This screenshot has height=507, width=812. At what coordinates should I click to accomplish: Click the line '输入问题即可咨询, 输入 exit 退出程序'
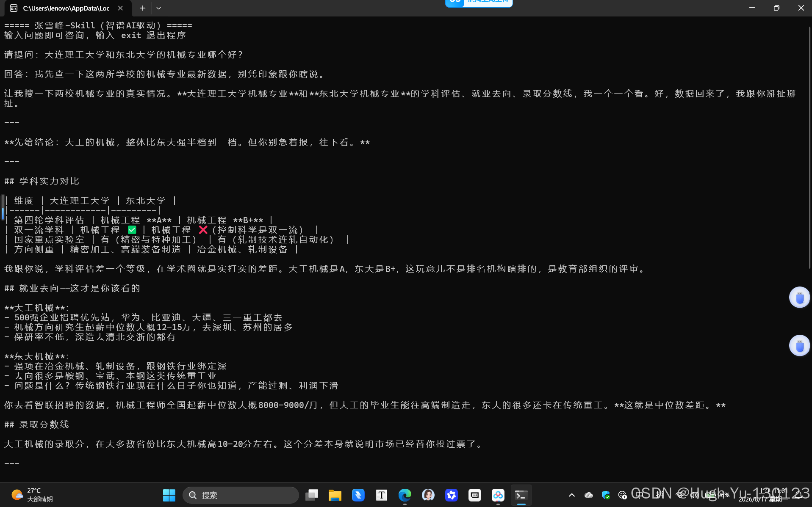tap(95, 35)
